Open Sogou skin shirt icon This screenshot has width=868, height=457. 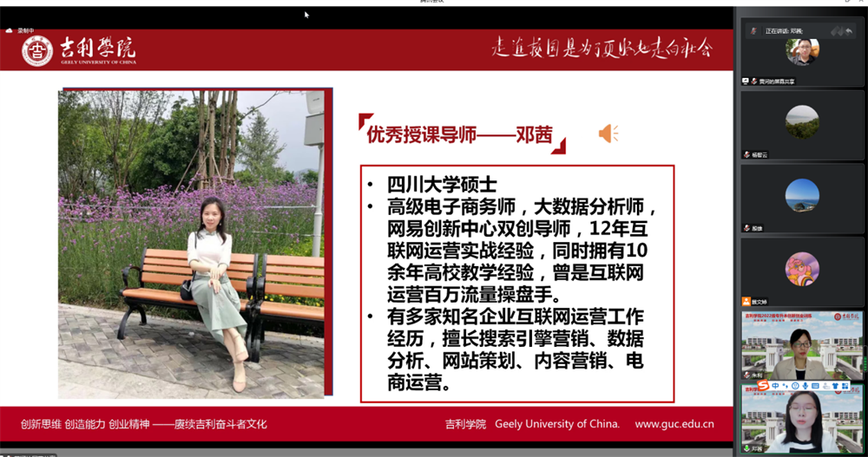(x=835, y=386)
